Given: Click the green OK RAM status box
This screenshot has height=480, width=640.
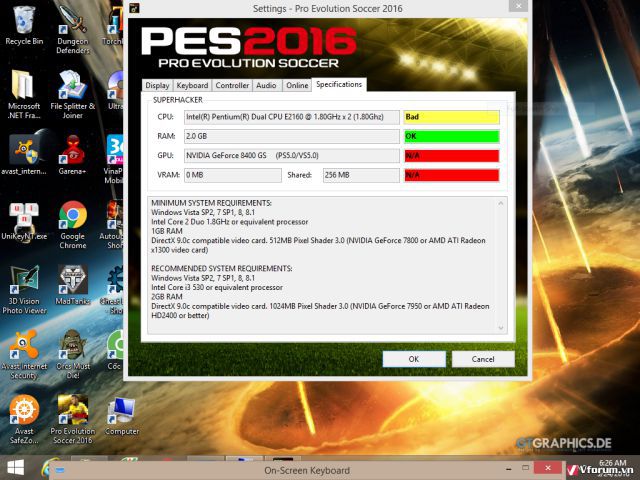Looking at the screenshot, I should (451, 136).
